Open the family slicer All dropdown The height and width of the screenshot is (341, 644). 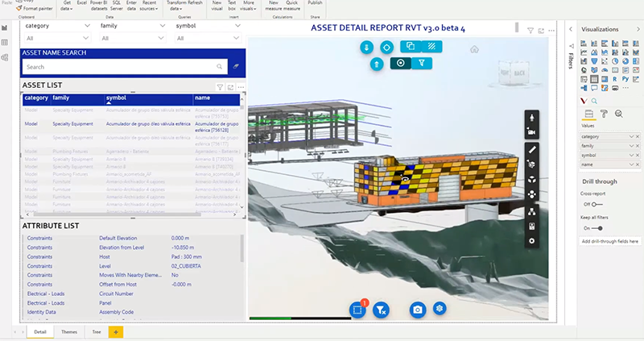coord(132,38)
